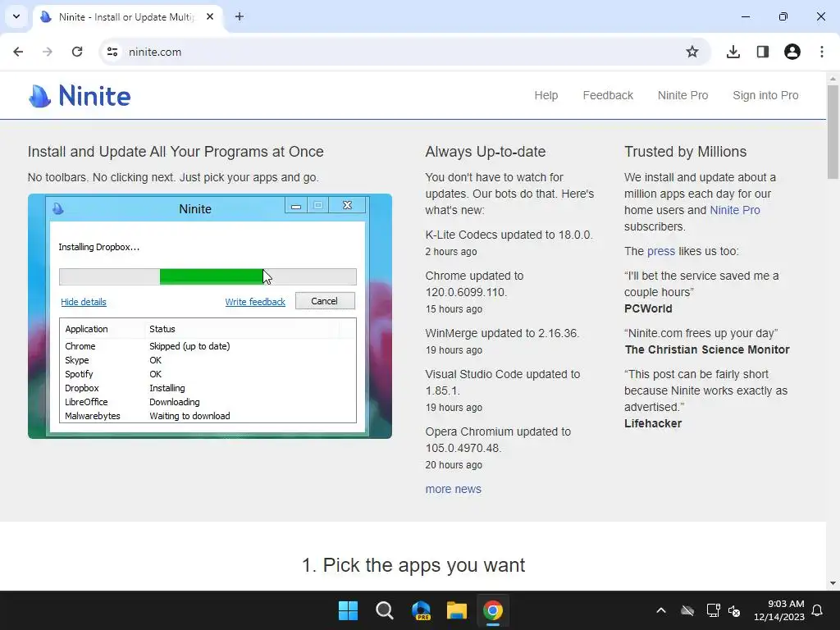840x630 pixels.
Task: Click the 'press' link
Action: pos(661,251)
